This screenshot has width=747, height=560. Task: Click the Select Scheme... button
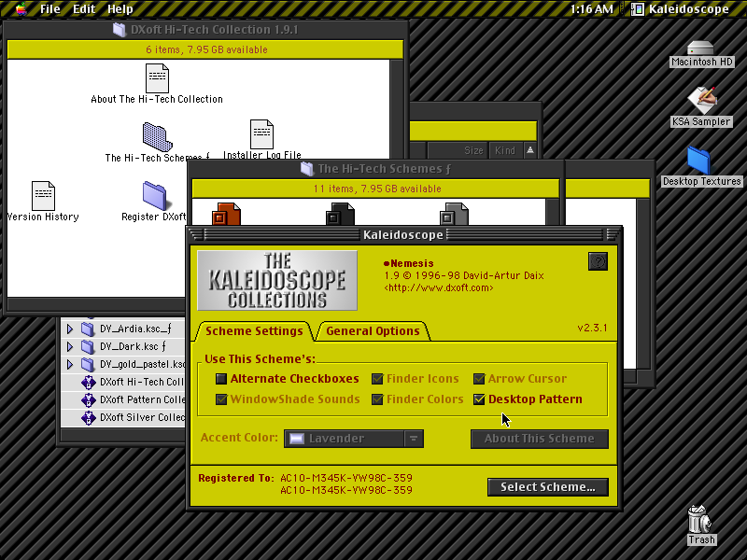pyautogui.click(x=548, y=486)
